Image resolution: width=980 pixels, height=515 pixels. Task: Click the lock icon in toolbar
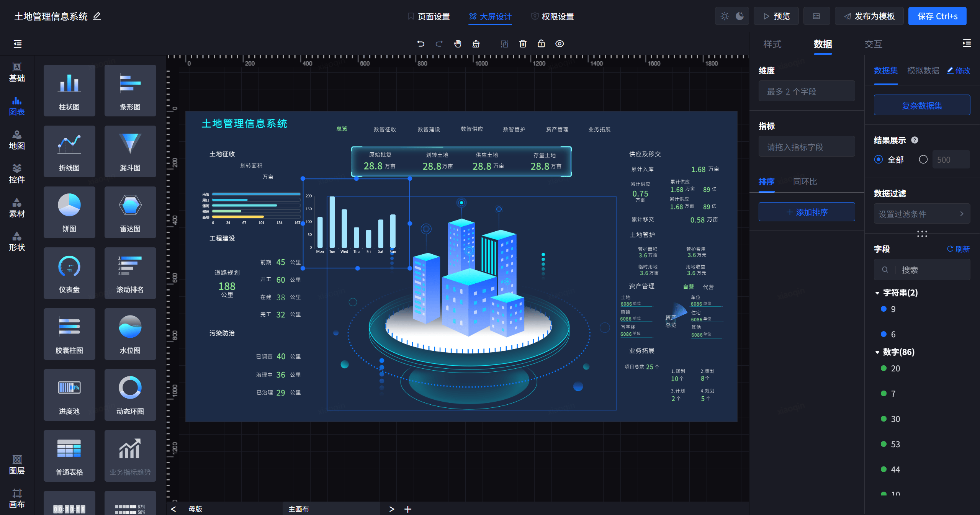[541, 44]
